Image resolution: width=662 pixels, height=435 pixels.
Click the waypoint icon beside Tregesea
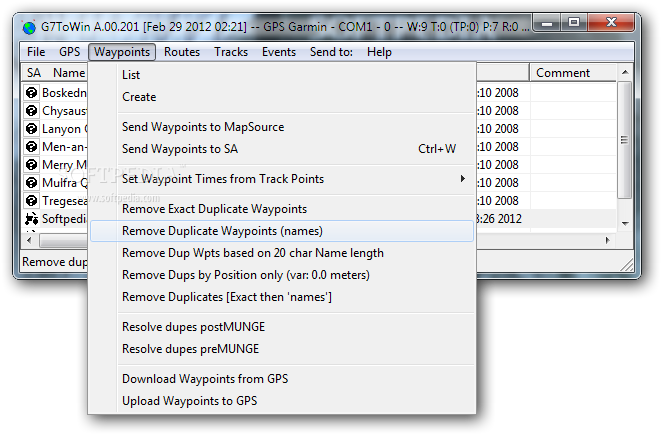[31, 201]
